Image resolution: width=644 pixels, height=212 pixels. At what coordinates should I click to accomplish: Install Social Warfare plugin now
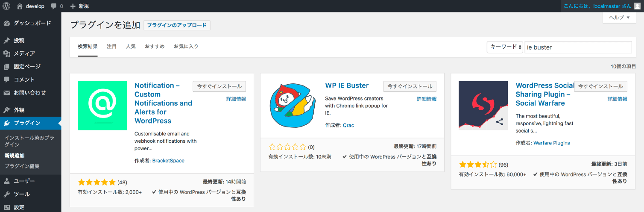click(601, 86)
